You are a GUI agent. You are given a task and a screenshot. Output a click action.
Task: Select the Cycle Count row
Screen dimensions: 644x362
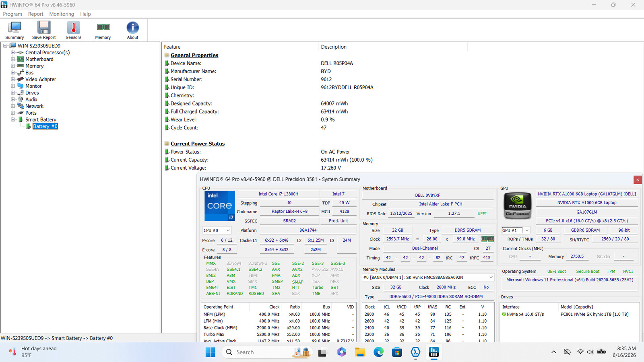(246, 128)
